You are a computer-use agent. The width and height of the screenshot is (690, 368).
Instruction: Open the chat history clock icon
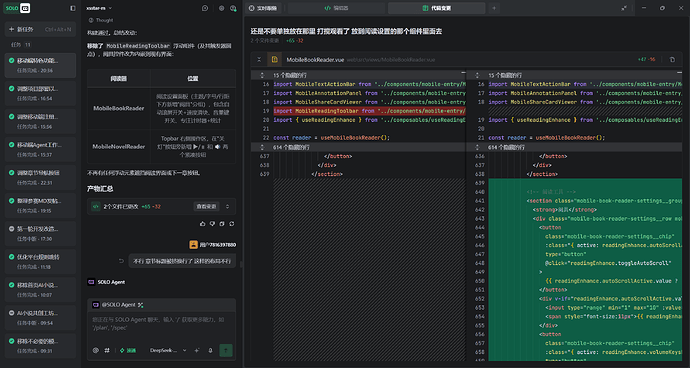[x=205, y=8]
